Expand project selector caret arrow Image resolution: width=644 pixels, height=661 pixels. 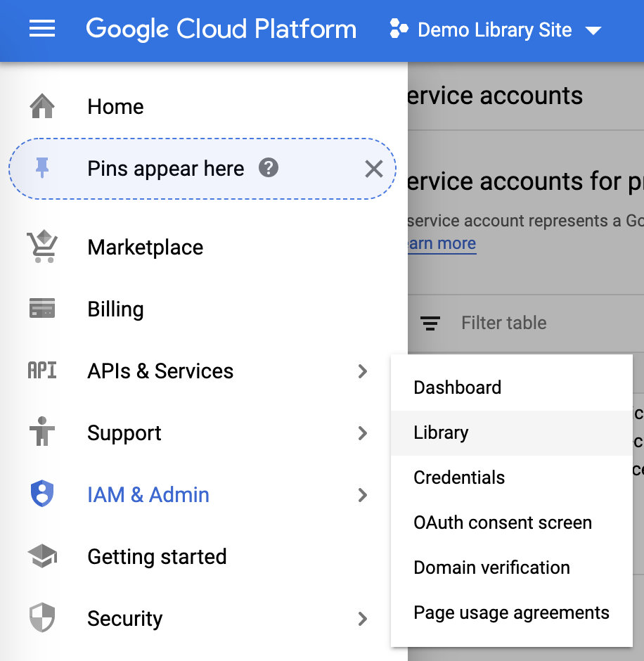593,31
